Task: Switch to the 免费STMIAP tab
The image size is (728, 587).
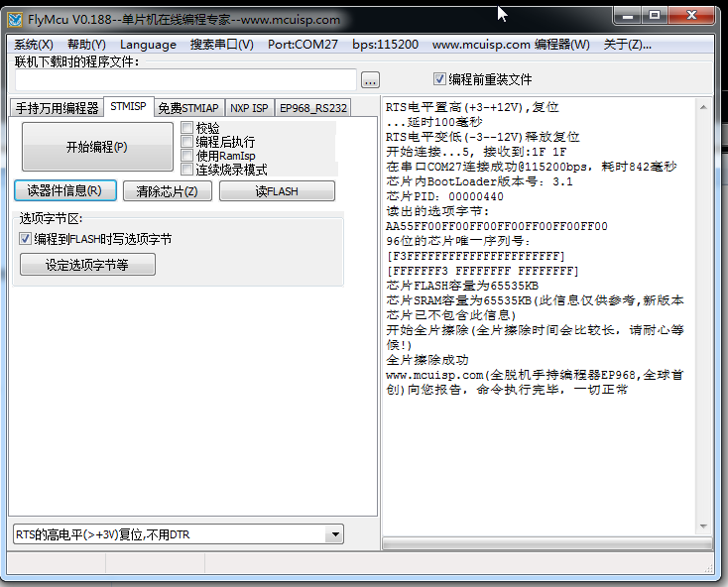Action: pyautogui.click(x=188, y=108)
